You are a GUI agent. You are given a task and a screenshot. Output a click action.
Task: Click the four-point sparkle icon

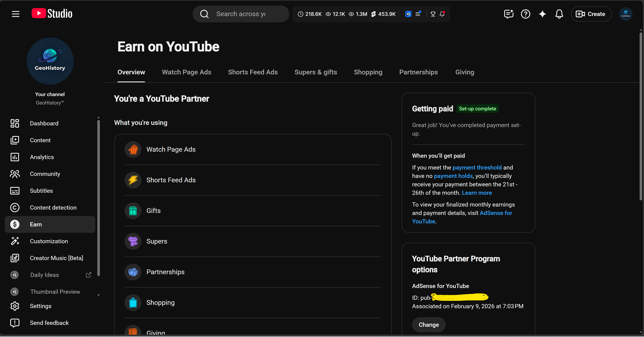[542, 14]
